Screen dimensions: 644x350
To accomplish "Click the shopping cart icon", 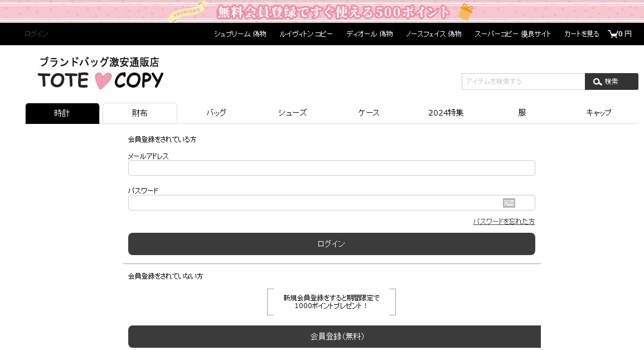I will pos(612,34).
